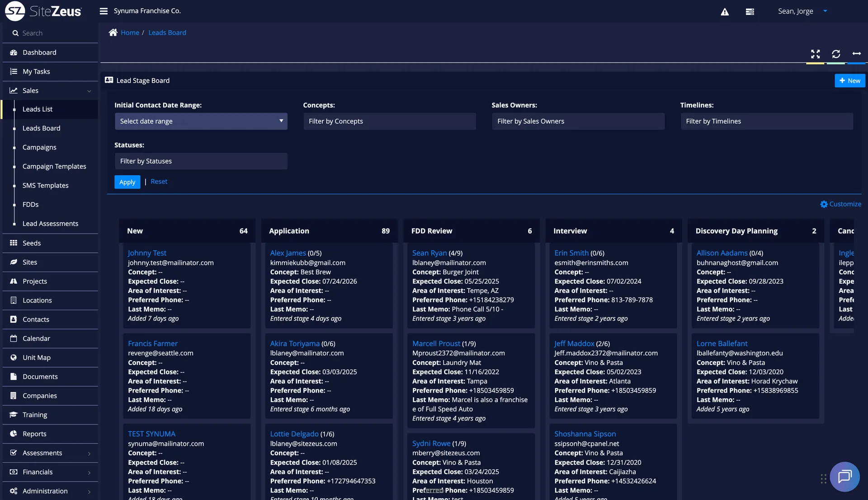The height and width of the screenshot is (500, 868).
Task: Click the Apply filter button
Action: point(127,182)
